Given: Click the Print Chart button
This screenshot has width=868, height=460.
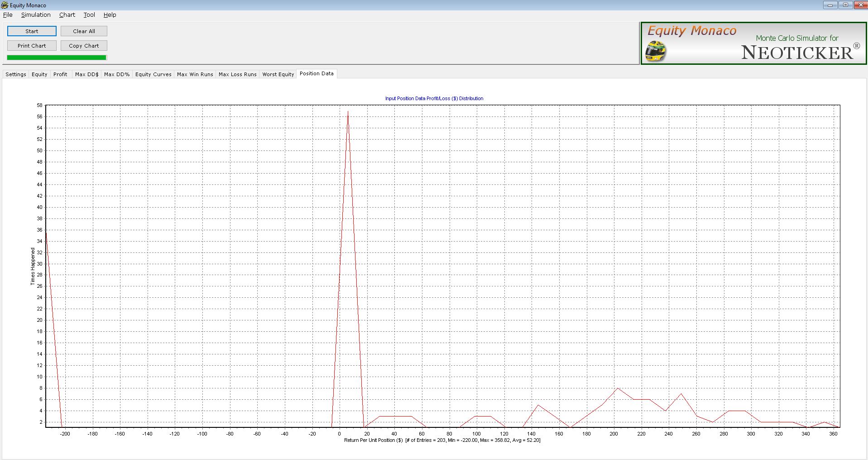Looking at the screenshot, I should [32, 46].
